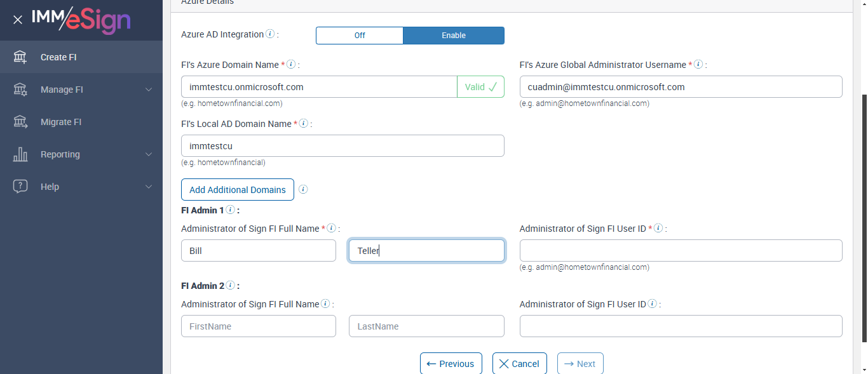Click info icon beside FI's Local AD Domain Name
Image resolution: width=868 pixels, height=374 pixels.
(304, 124)
